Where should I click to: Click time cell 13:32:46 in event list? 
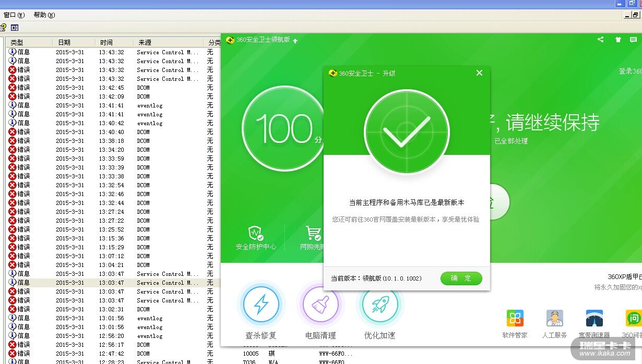point(112,194)
